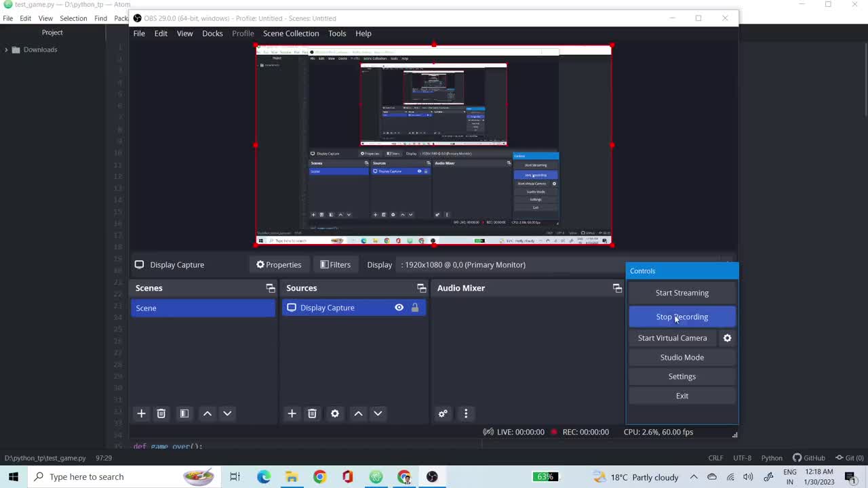868x488 pixels.
Task: Open OBS Settings from Controls
Action: click(682, 376)
